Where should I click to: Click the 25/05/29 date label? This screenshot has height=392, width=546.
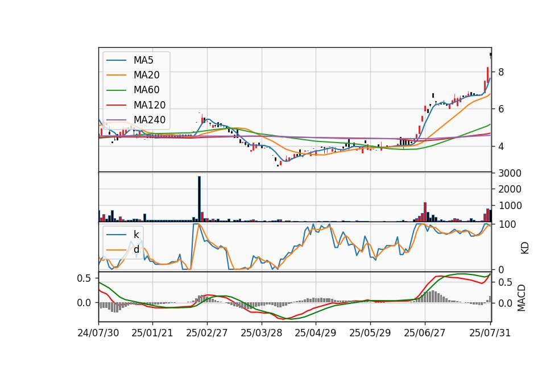click(x=370, y=333)
